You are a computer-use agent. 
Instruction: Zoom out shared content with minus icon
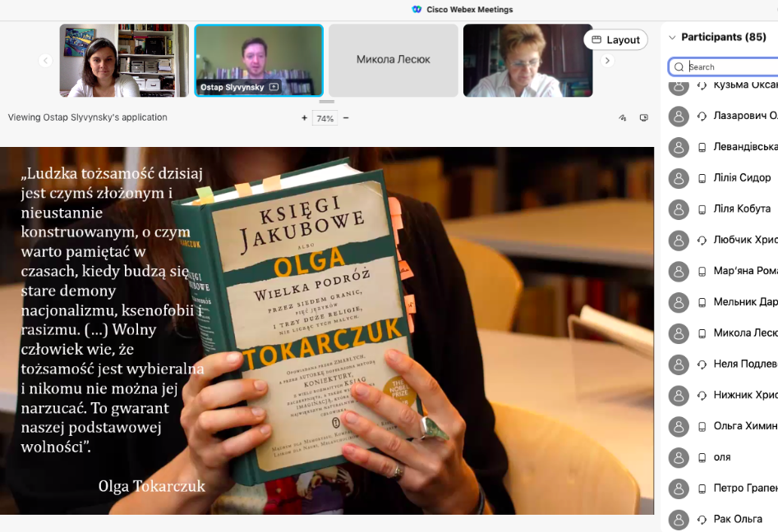point(346,118)
